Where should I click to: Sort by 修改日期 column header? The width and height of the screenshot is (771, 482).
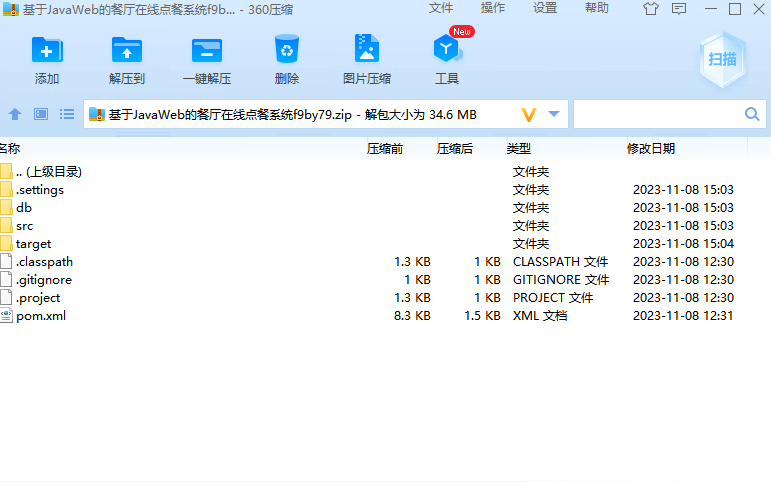tap(651, 148)
